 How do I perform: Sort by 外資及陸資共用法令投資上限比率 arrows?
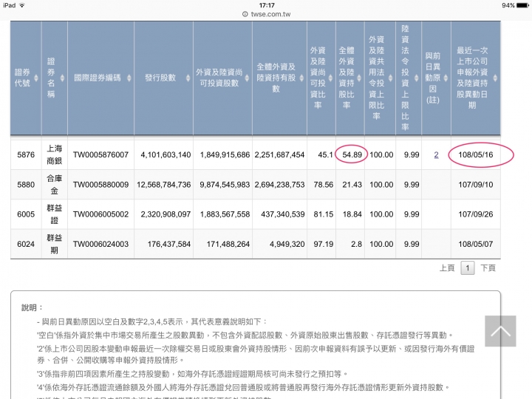[x=391, y=78]
